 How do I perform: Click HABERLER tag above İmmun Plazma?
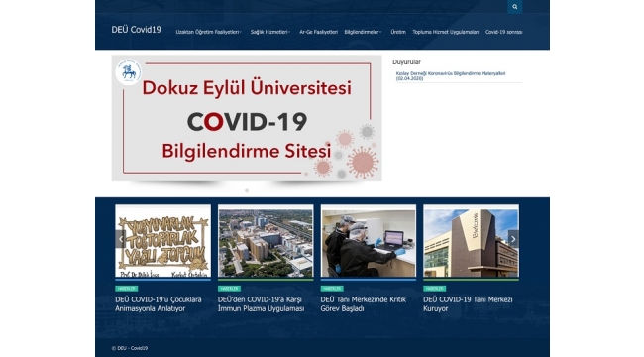229,289
